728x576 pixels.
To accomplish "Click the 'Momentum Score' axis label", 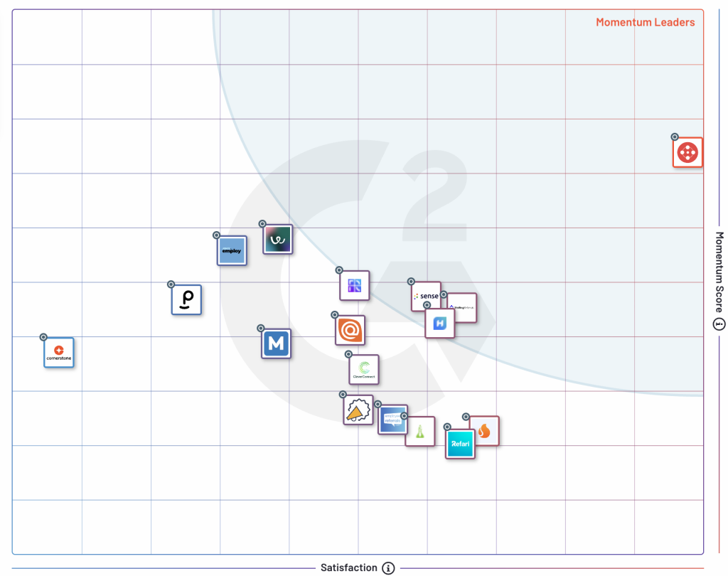I will tap(719, 272).
